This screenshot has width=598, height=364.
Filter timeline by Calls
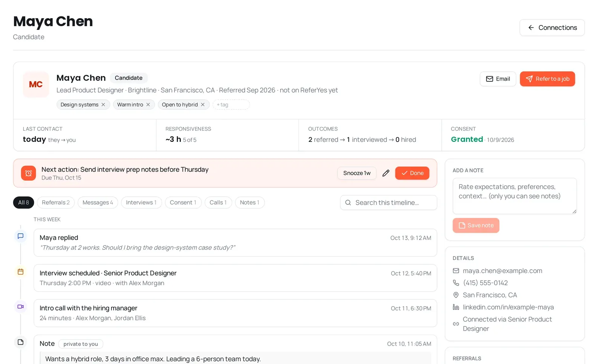click(218, 202)
